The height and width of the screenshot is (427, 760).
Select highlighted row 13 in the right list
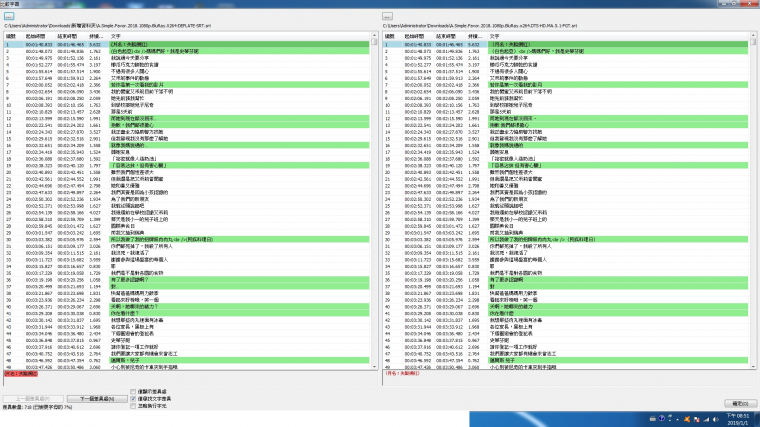(566, 125)
